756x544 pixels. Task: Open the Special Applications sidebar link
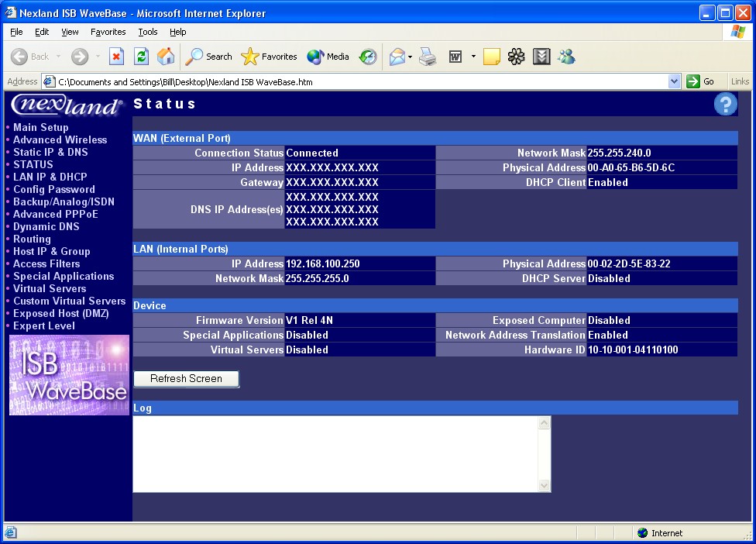(64, 277)
